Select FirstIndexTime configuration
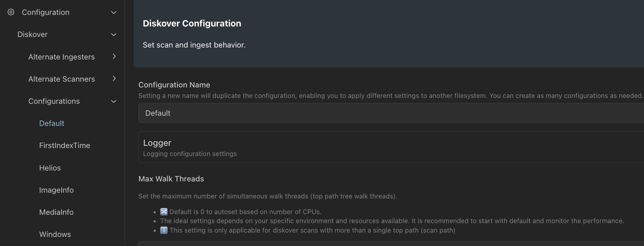This screenshot has height=246, width=644. coord(64,145)
